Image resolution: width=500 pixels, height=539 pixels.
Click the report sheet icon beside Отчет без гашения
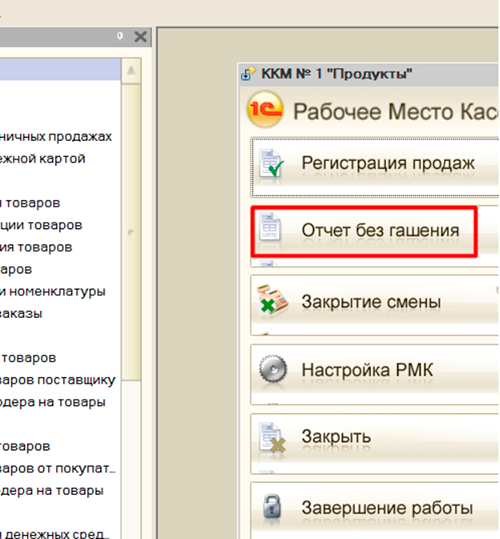pyautogui.click(x=270, y=227)
